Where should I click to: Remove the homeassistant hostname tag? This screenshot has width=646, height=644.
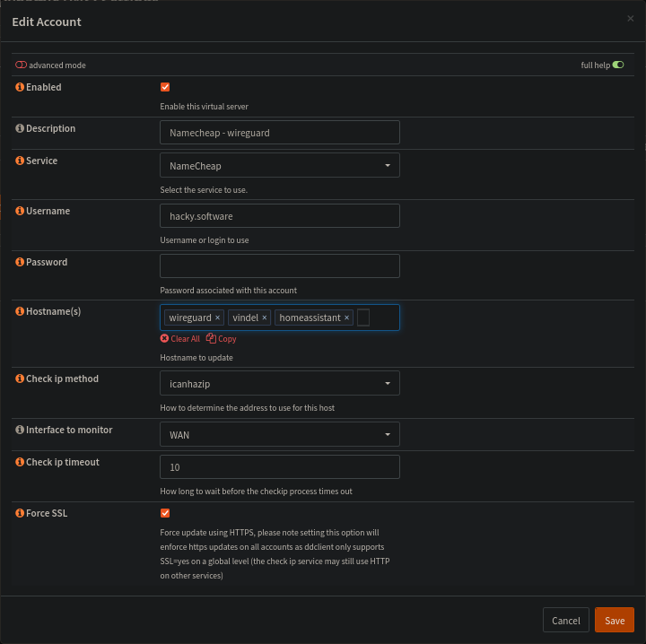[x=346, y=318]
